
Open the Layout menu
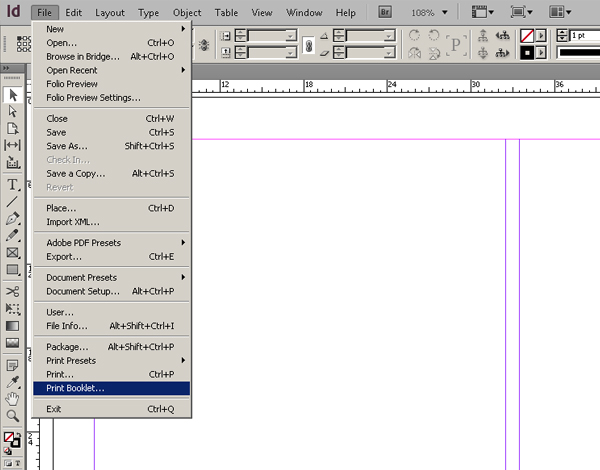110,13
